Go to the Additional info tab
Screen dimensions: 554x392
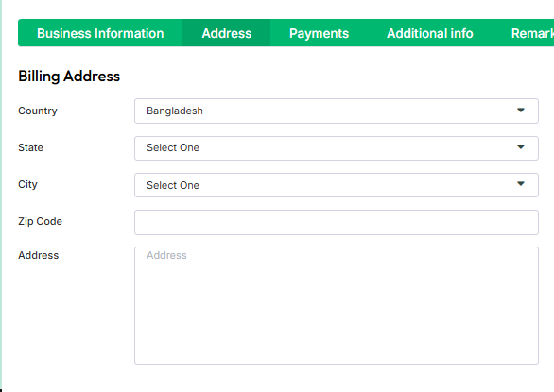(429, 33)
